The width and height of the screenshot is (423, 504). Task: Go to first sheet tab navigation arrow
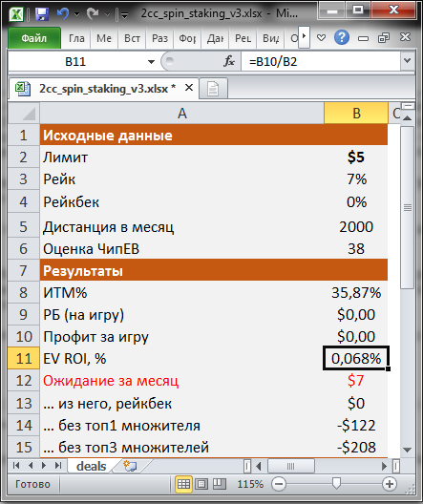pyautogui.click(x=16, y=466)
